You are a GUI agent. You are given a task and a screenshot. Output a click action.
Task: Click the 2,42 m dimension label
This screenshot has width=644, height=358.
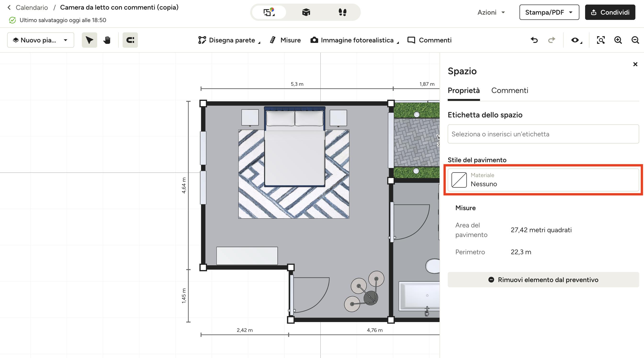pos(245,330)
